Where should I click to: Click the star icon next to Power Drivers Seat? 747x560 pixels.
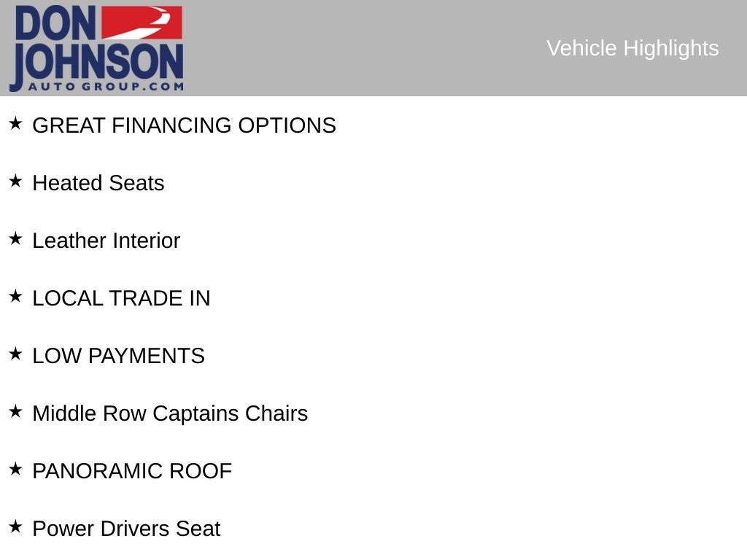(15, 527)
